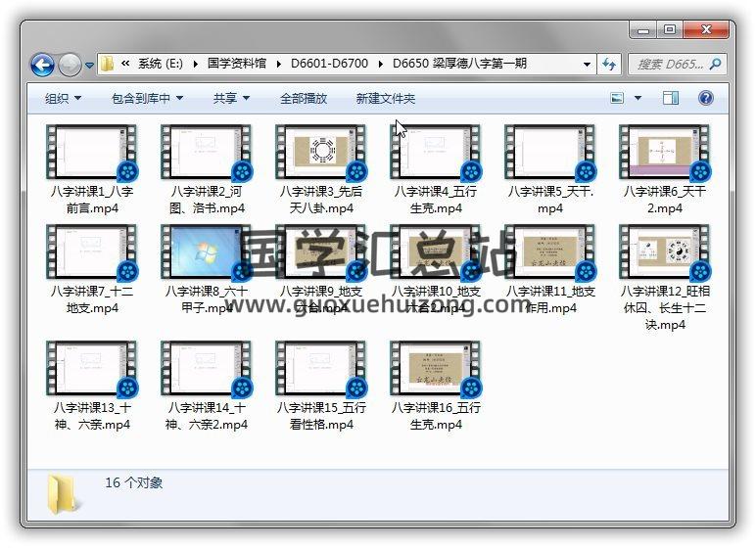Click the search magnifier icon
Viewport: 756px width, 548px height.
pos(716,64)
